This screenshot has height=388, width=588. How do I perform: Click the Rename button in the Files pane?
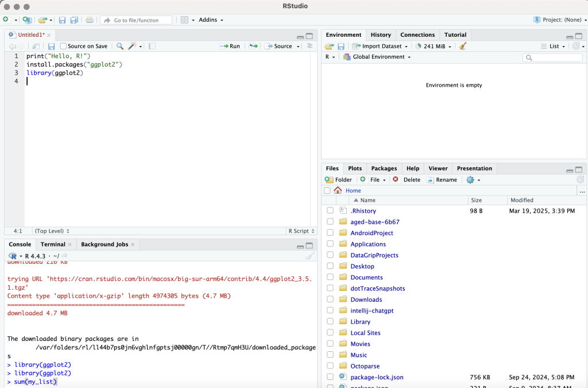click(x=442, y=179)
